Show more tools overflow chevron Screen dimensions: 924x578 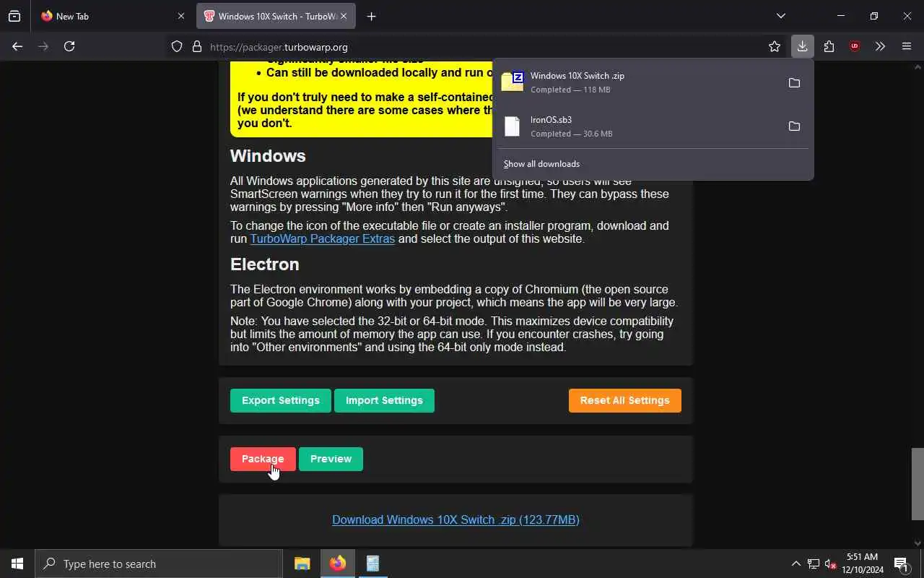point(880,46)
